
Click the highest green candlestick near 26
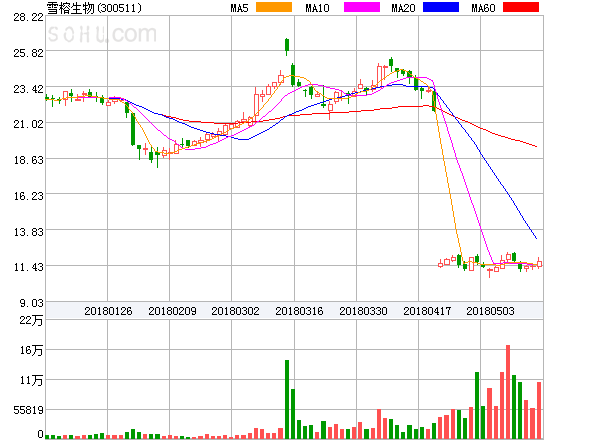pyautogui.click(x=287, y=46)
